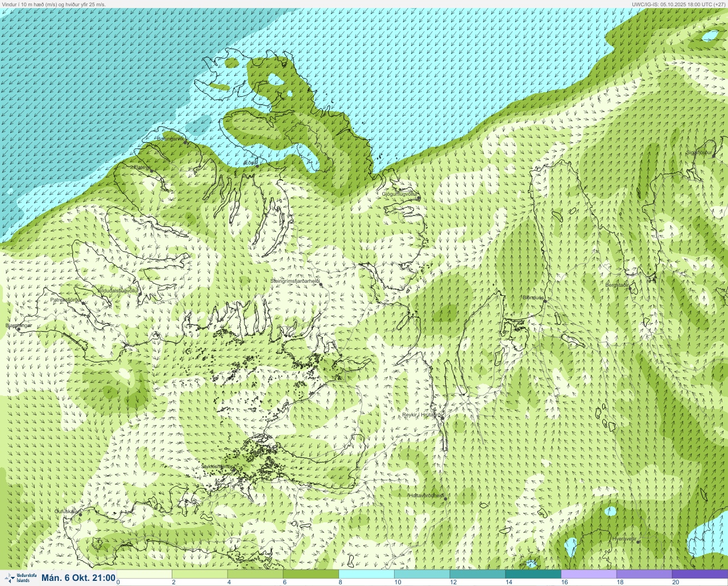Click the Steingrímsfjarðarheiði station label
This screenshot has height=586, width=728.
click(x=294, y=280)
